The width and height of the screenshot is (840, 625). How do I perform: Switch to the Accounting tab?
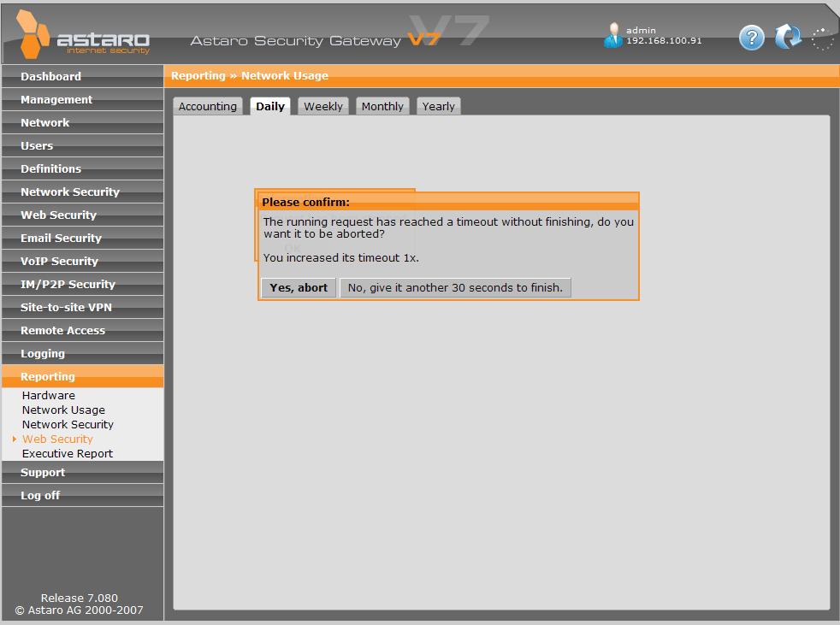coord(207,106)
